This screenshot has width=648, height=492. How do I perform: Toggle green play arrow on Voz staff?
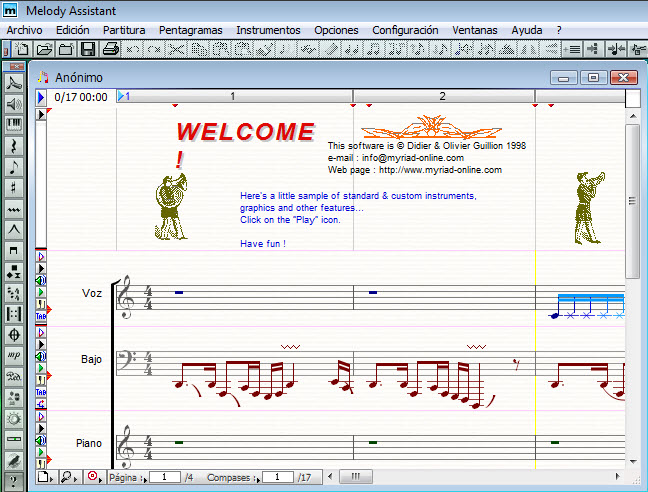(x=40, y=292)
